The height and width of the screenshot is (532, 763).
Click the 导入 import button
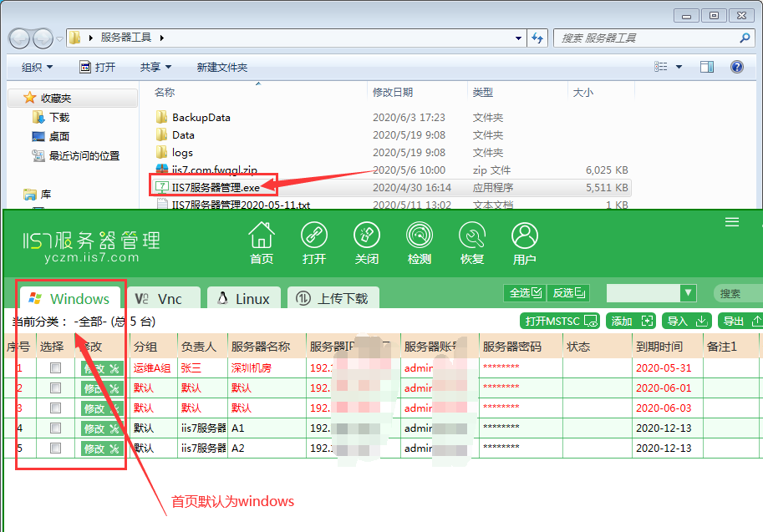tap(687, 321)
